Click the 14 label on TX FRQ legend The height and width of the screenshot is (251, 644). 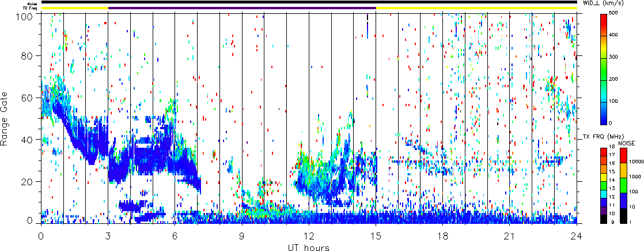point(612,180)
